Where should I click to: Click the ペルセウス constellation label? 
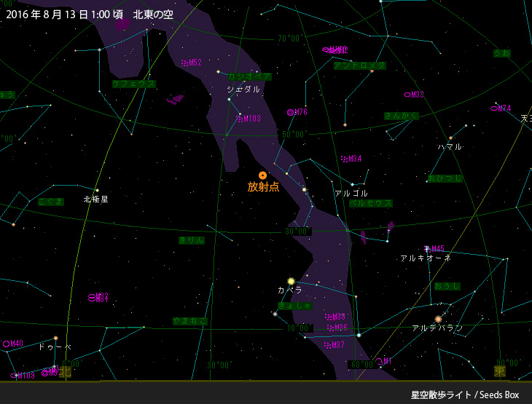[370, 203]
